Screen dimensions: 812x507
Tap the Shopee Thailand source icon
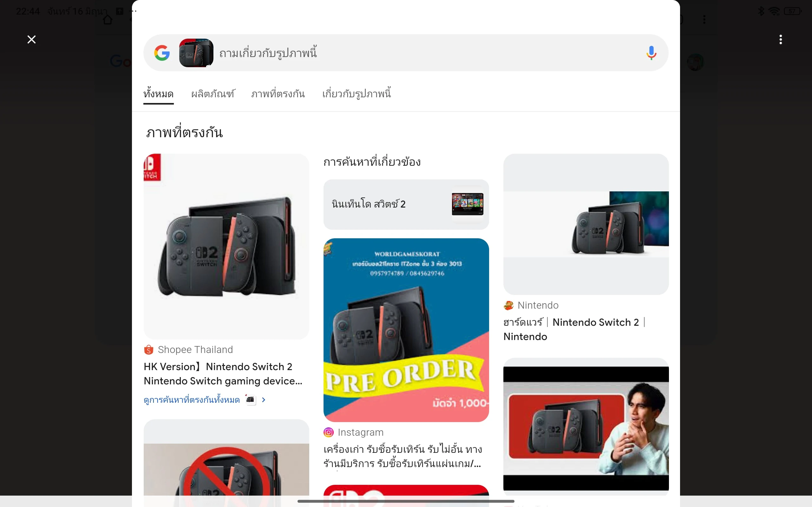[x=149, y=350]
